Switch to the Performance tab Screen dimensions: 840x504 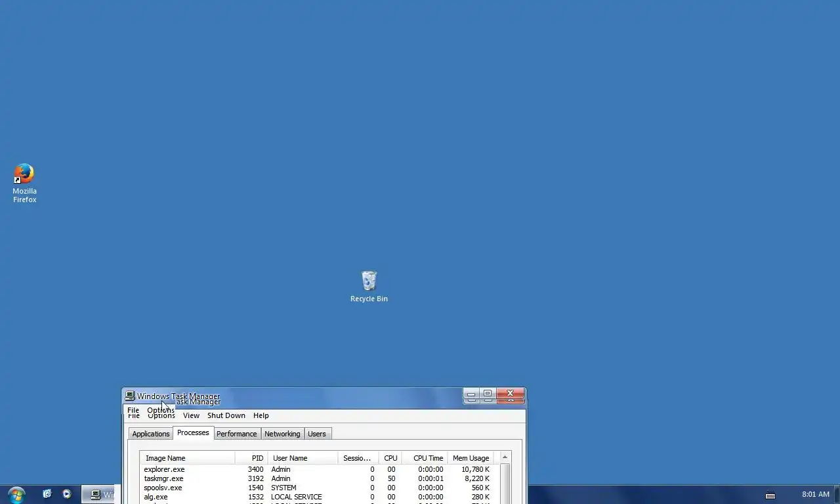[x=237, y=434]
